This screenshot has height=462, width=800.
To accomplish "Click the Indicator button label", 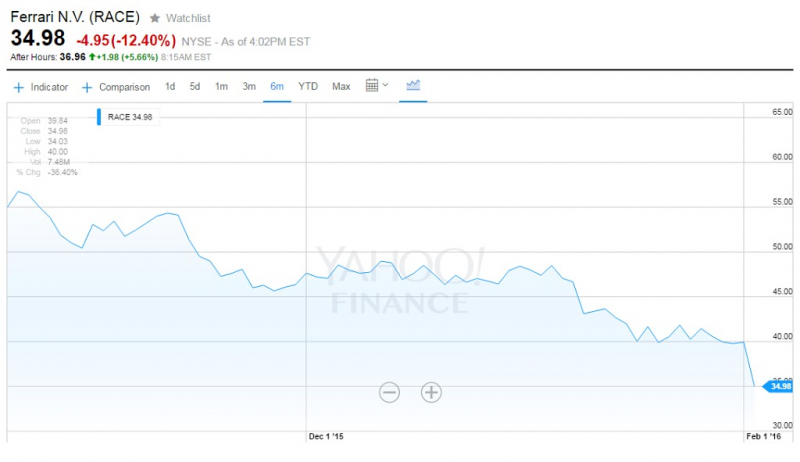I will tap(49, 87).
